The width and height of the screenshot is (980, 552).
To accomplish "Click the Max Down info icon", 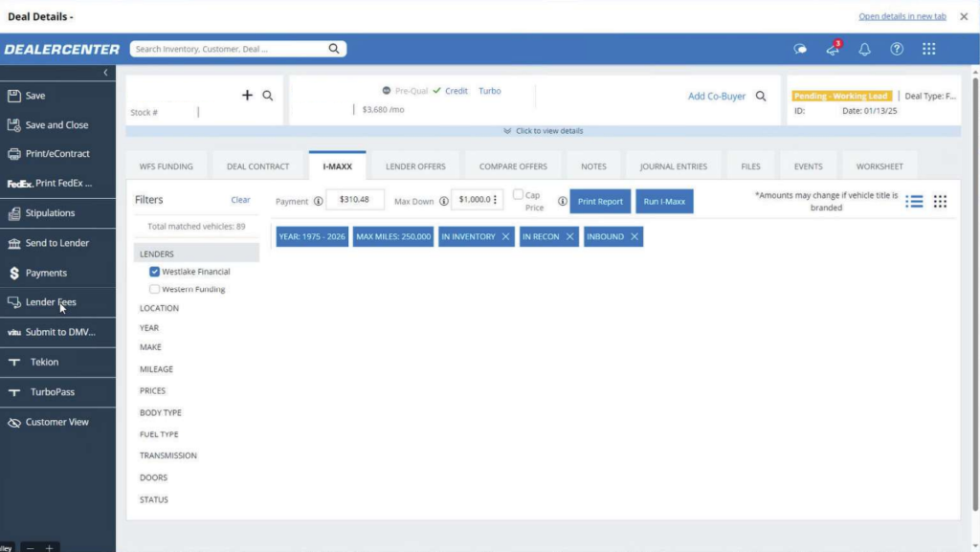I will pyautogui.click(x=444, y=201).
